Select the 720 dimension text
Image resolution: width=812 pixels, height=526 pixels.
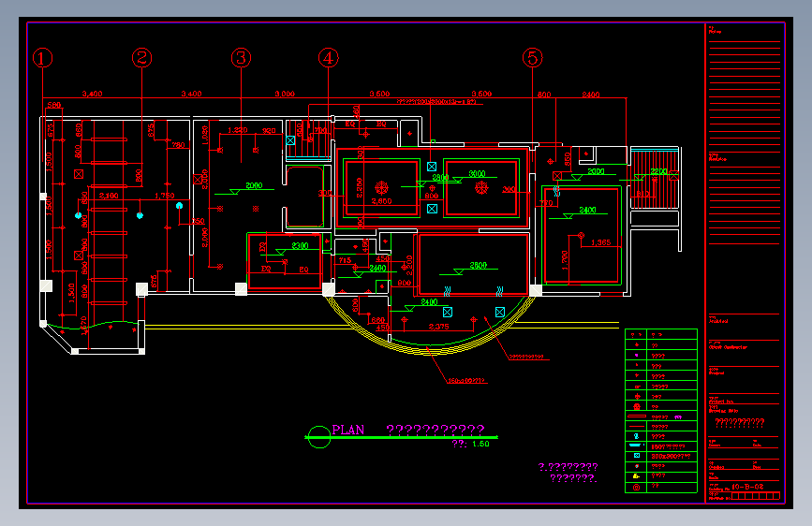click(x=547, y=203)
